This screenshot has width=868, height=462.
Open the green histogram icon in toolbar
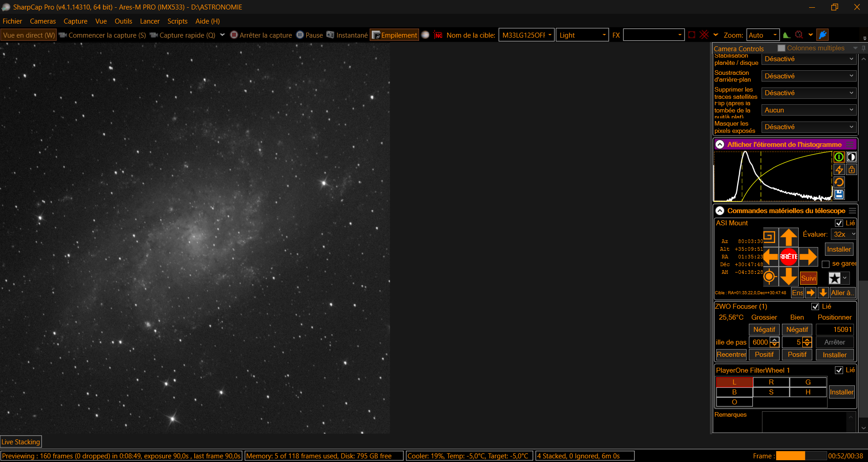coord(787,35)
